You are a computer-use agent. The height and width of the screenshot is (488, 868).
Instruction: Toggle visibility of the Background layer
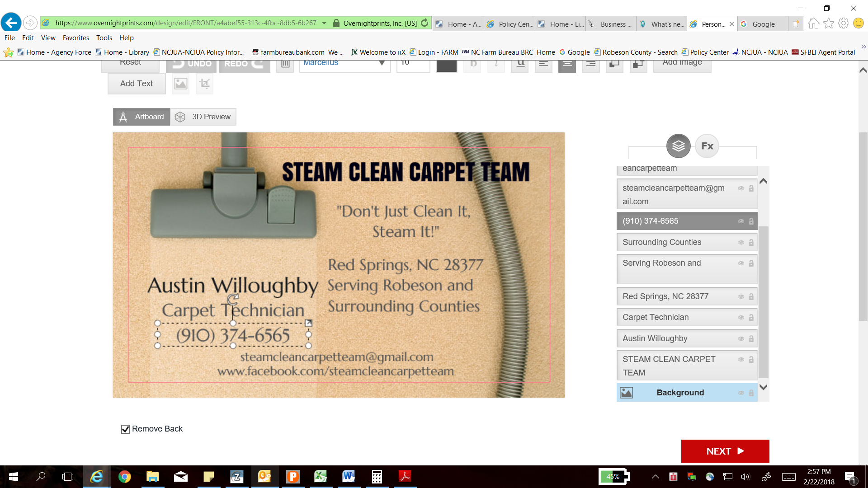point(741,392)
